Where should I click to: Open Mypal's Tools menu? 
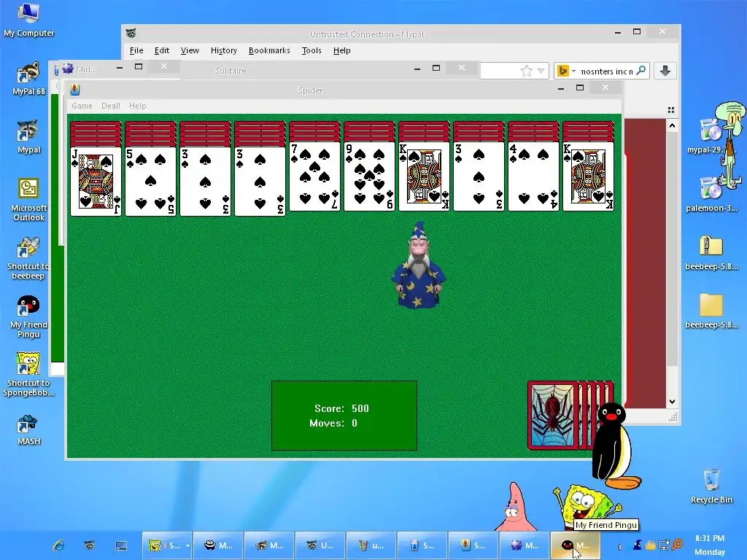(311, 50)
